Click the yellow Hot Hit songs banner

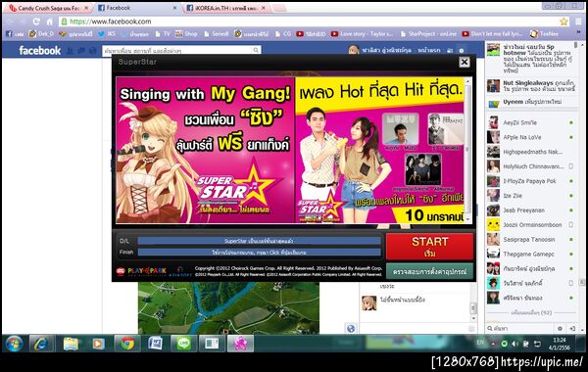380,150
